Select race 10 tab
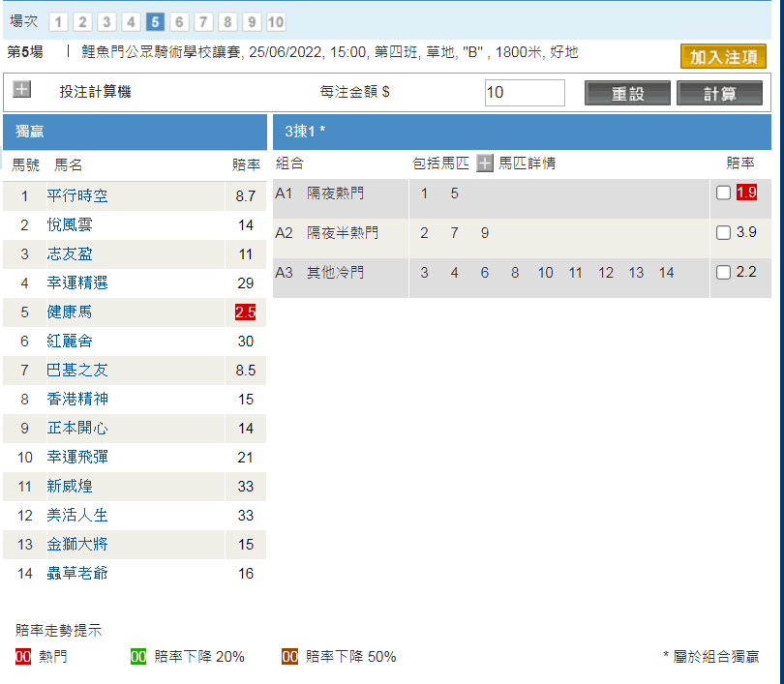This screenshot has height=684, width=784. [276, 22]
